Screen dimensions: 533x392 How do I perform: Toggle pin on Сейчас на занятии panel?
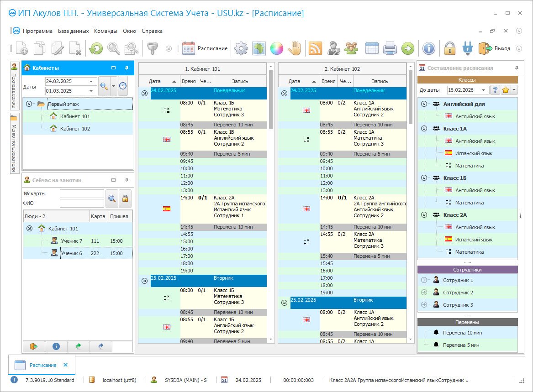tap(127, 180)
